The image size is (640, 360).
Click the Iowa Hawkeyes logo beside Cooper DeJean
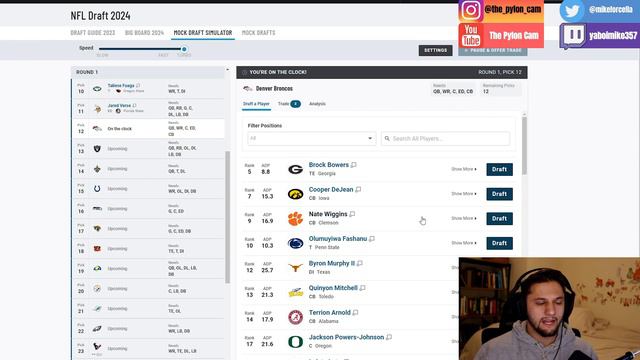click(x=296, y=194)
